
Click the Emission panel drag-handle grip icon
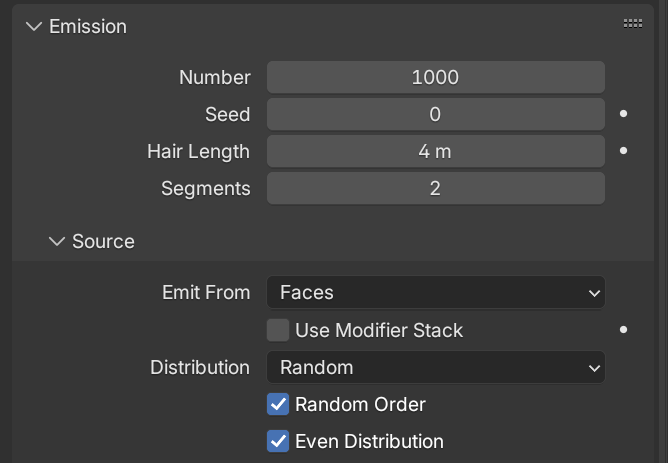(x=633, y=23)
